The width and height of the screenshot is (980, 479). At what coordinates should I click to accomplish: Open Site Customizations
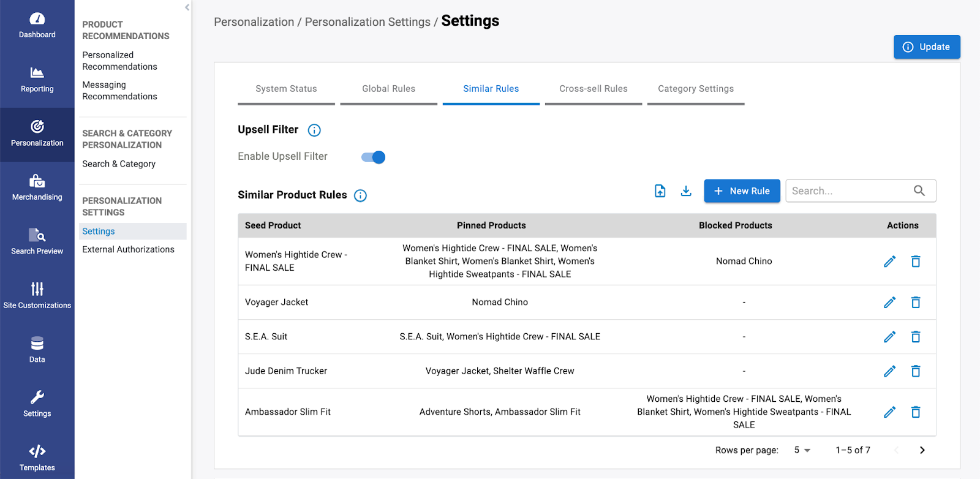(x=37, y=296)
